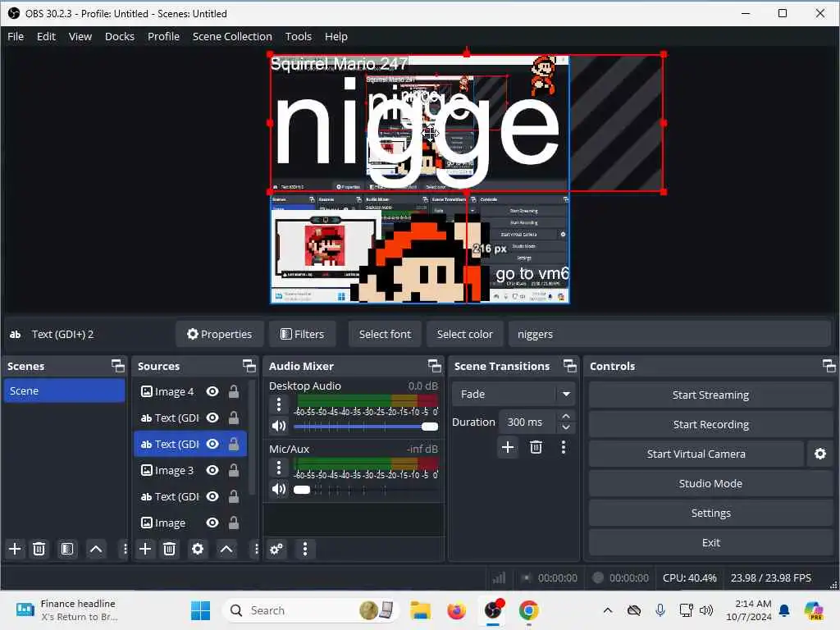
Task: Decrease transition duration with the down arrow
Action: (x=566, y=427)
